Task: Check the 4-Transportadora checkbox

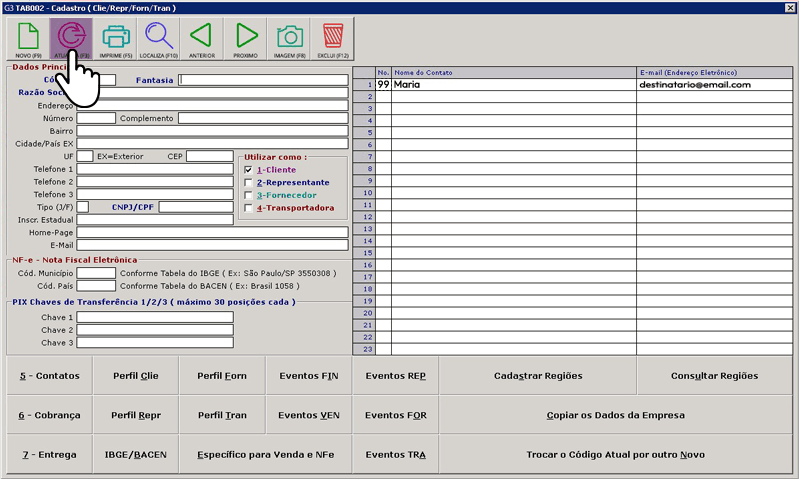Action: [x=249, y=209]
